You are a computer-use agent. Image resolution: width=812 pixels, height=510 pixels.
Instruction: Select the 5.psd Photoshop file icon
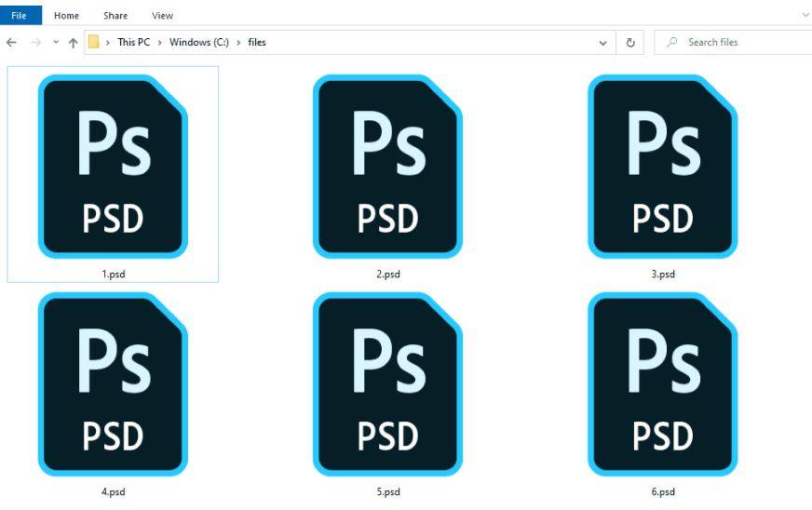pos(388,384)
